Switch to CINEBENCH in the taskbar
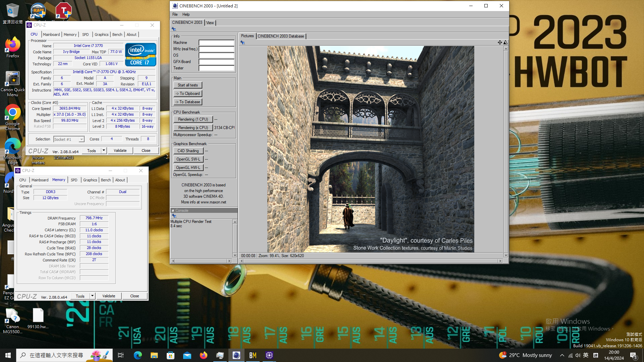 pyautogui.click(x=236, y=355)
